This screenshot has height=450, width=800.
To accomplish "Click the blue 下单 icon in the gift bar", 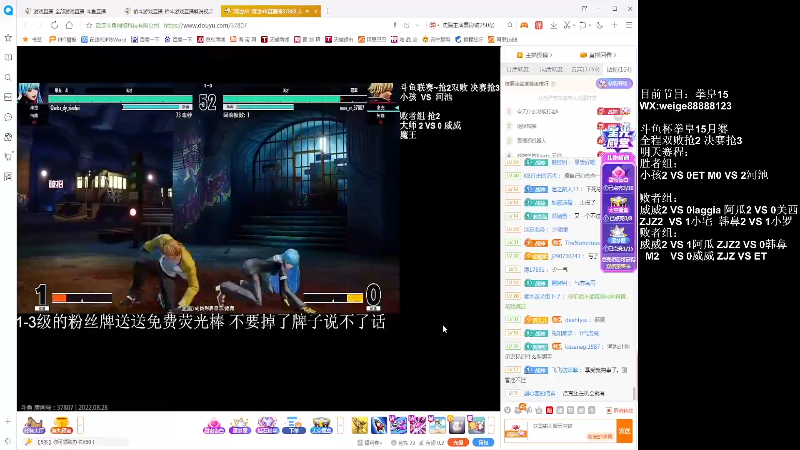I will pos(294,425).
